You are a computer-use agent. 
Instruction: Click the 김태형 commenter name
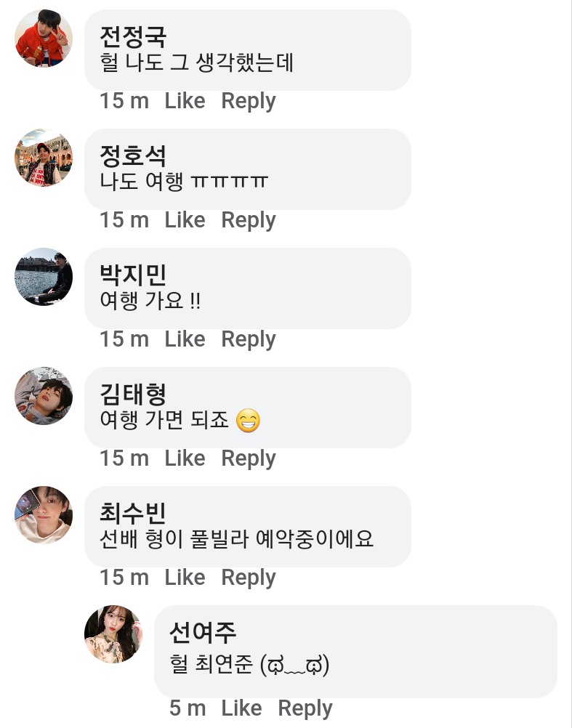click(x=133, y=394)
